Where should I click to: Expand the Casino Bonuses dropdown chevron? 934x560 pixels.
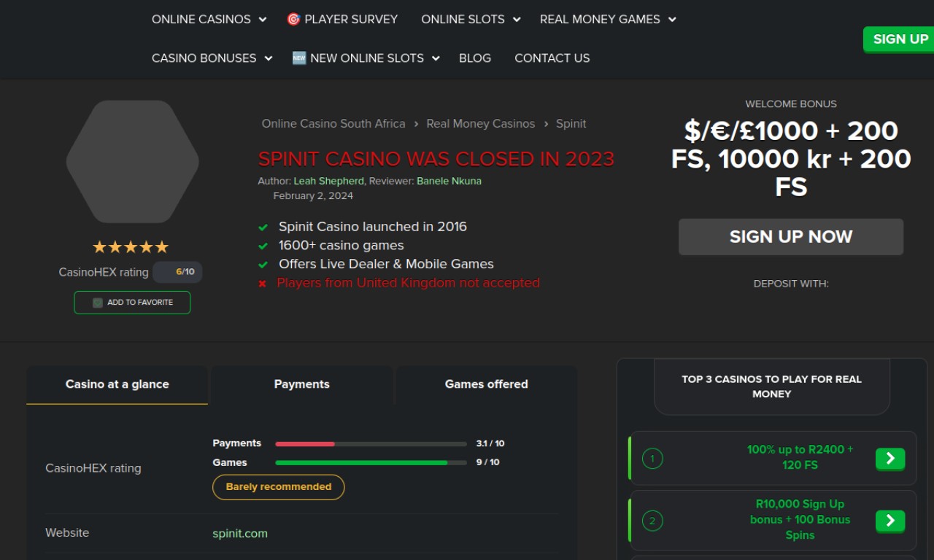pyautogui.click(x=269, y=58)
